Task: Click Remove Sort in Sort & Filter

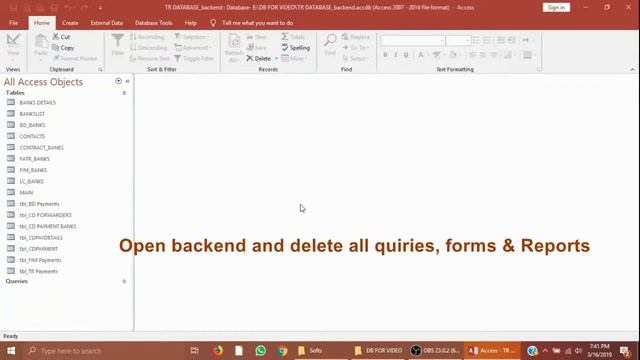Action: click(149, 58)
